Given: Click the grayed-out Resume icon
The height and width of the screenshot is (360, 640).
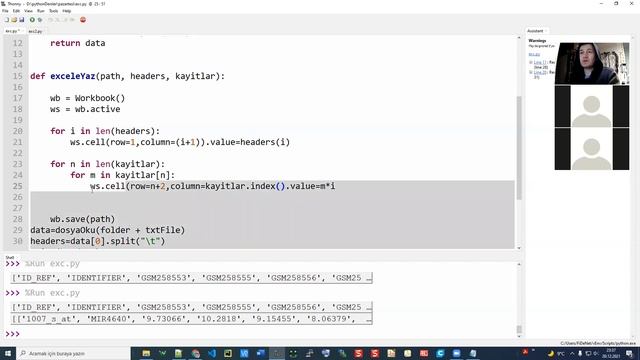Looking at the screenshot, I should click(72, 20).
